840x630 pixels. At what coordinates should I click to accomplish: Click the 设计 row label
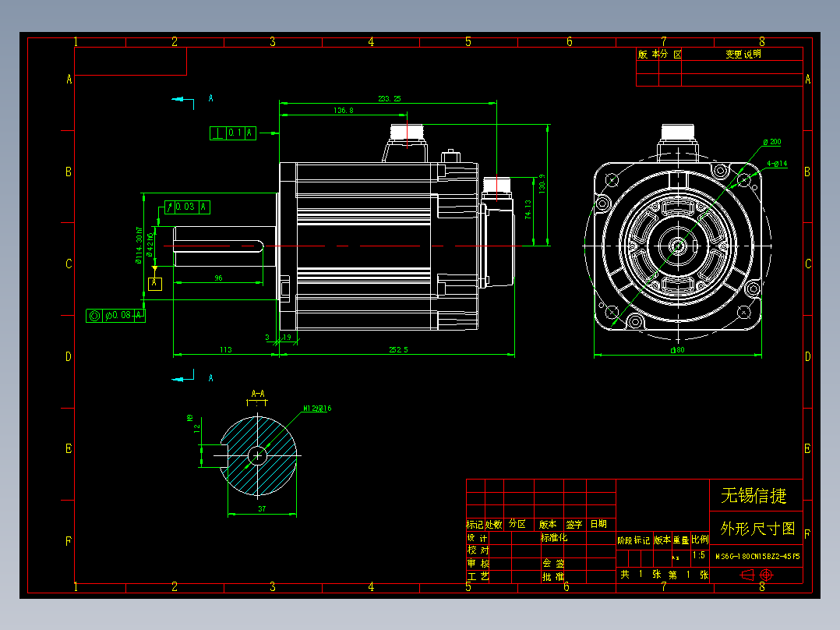pos(478,538)
